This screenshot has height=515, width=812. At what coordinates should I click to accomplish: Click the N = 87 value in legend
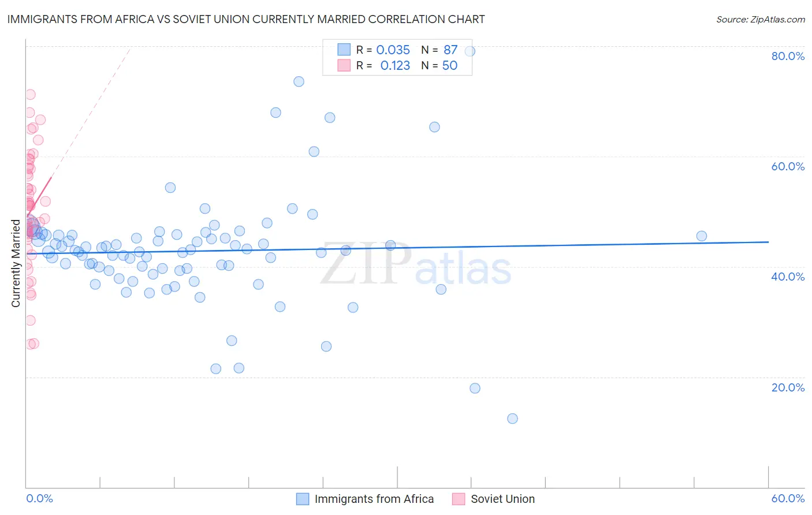point(439,50)
